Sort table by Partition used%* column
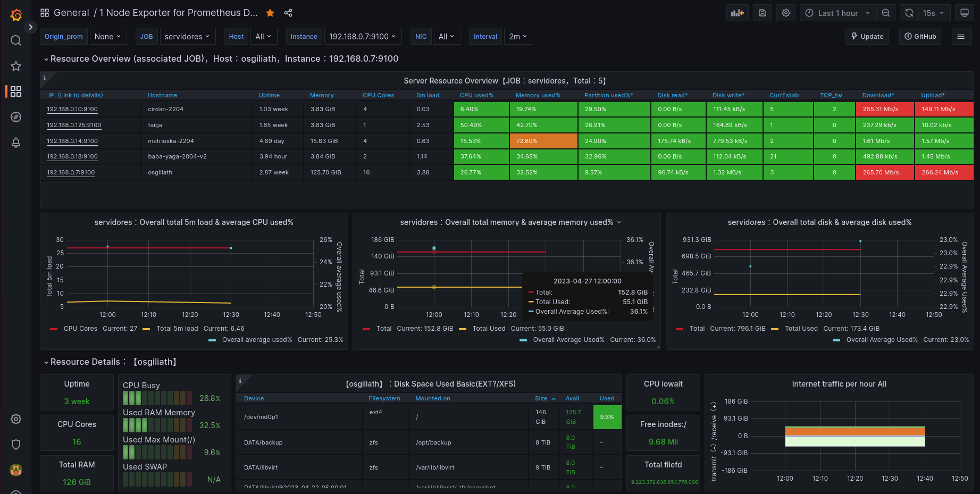980x494 pixels. pos(608,95)
